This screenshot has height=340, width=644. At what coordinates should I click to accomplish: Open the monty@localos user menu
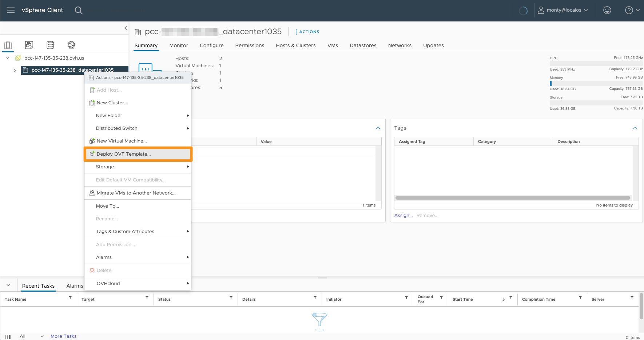coord(563,10)
